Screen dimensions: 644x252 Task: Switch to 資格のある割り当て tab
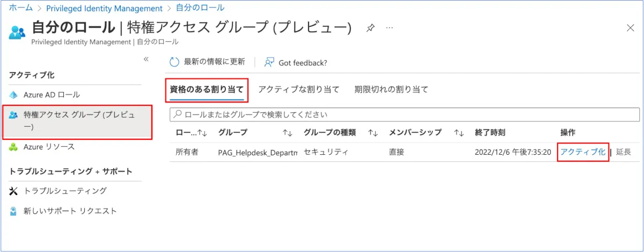click(207, 89)
